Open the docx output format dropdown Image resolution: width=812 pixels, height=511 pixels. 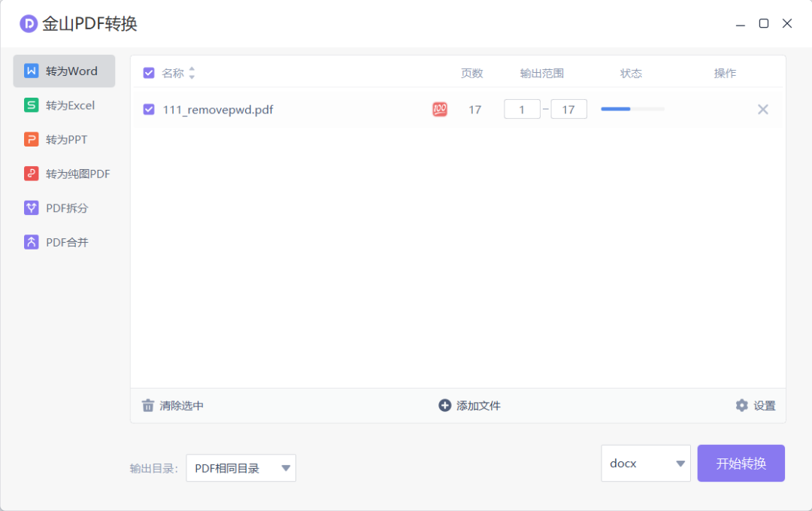[x=646, y=464]
